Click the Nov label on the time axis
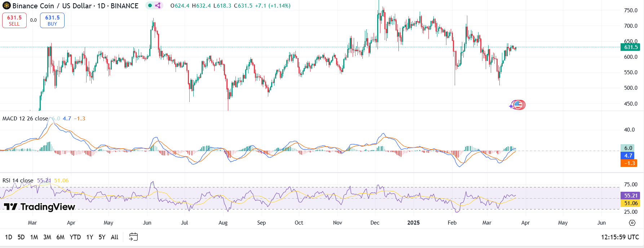Image resolution: width=644 pixels, height=248 pixels. click(x=338, y=223)
